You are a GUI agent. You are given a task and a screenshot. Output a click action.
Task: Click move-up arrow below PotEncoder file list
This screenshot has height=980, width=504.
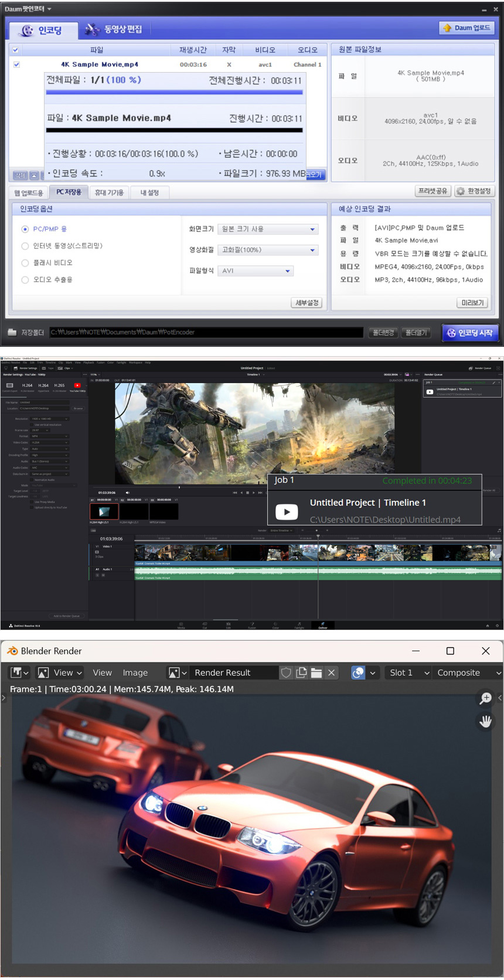[34, 175]
